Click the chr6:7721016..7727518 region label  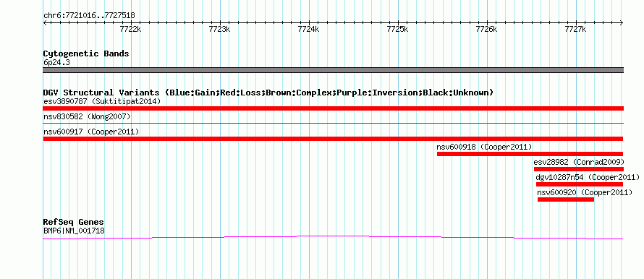click(89, 16)
